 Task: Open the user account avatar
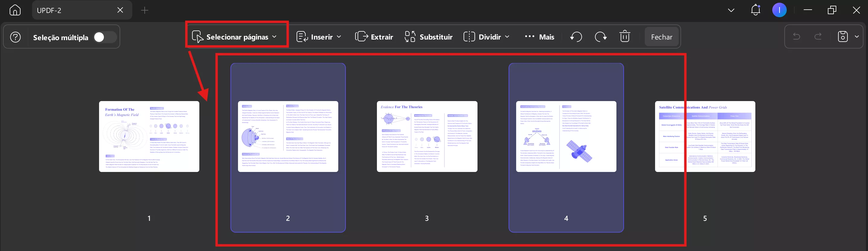pyautogui.click(x=780, y=10)
